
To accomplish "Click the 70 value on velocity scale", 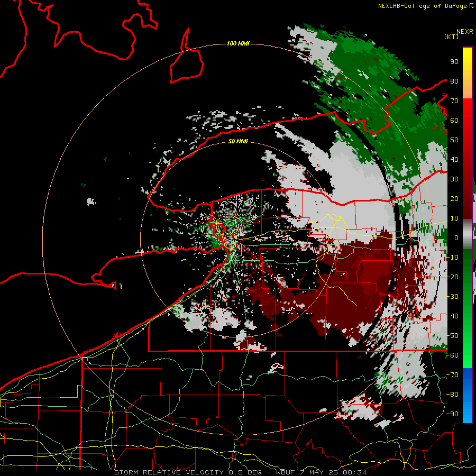I will tap(454, 101).
